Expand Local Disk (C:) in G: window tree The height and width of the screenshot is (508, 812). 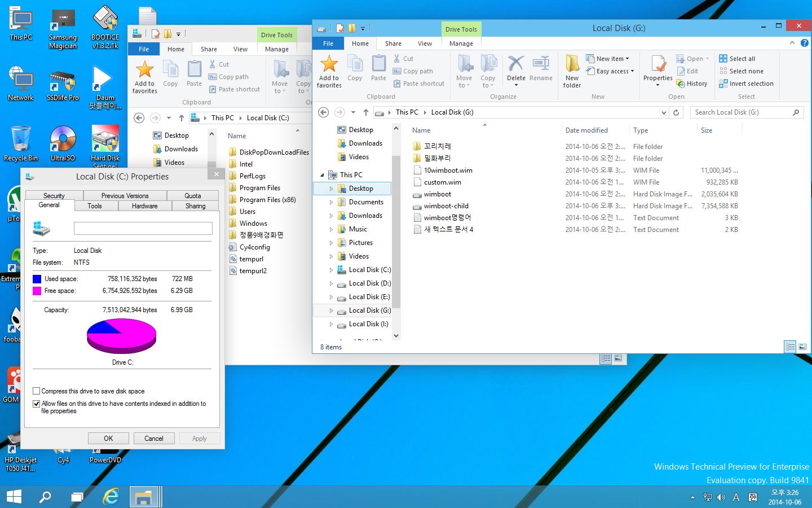pyautogui.click(x=331, y=270)
